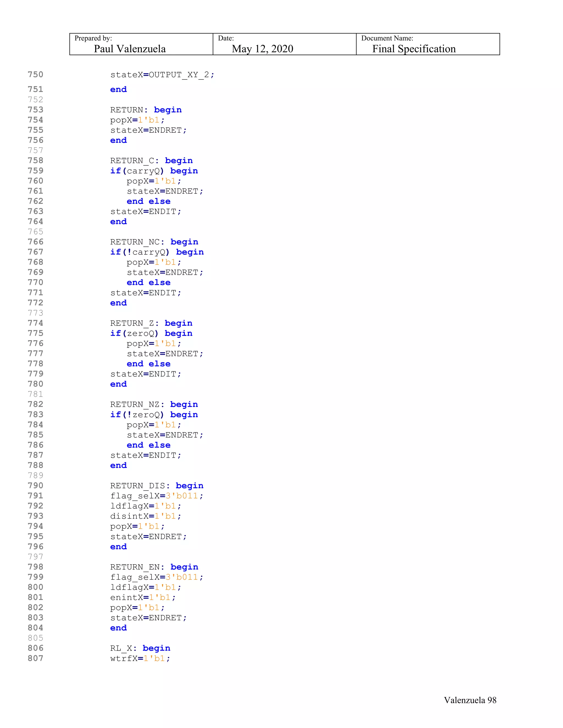Viewport: 563px width, 728px height.
Task: Click line number 750
Action: coord(35,74)
